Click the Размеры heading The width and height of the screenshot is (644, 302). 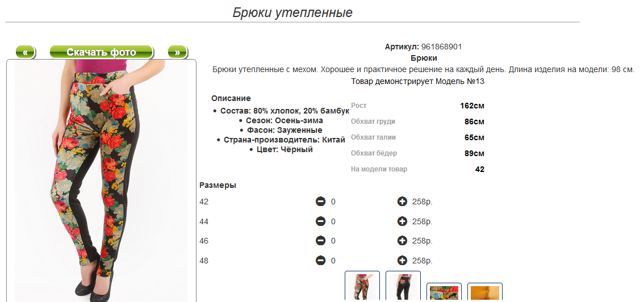[218, 185]
